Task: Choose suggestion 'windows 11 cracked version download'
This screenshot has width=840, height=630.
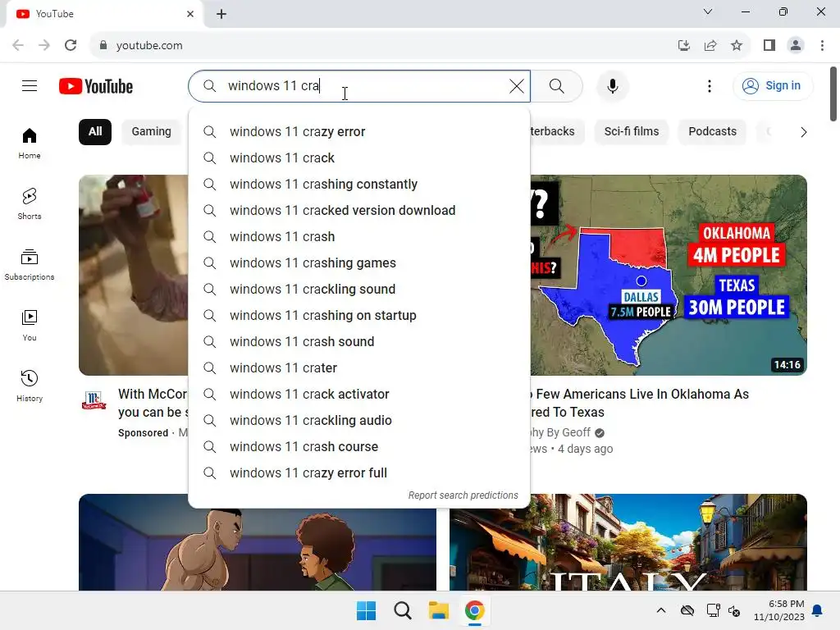Action: pos(359,211)
